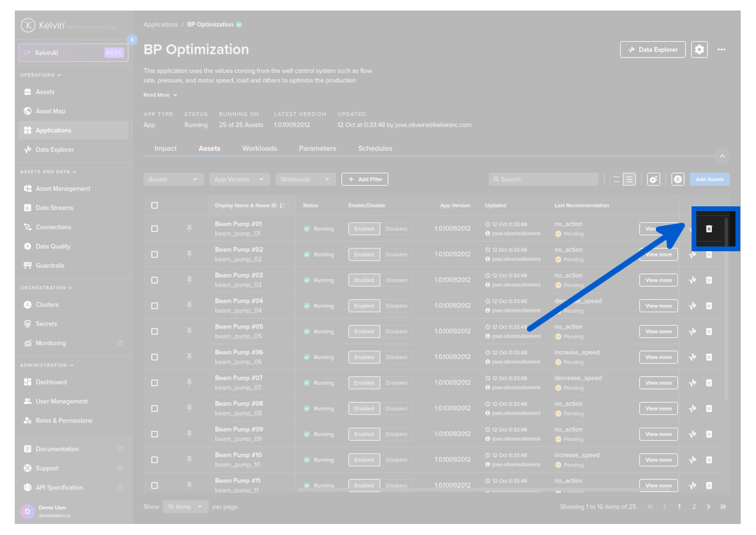Click the Search input field
This screenshot has width=756, height=535.
[x=544, y=180]
